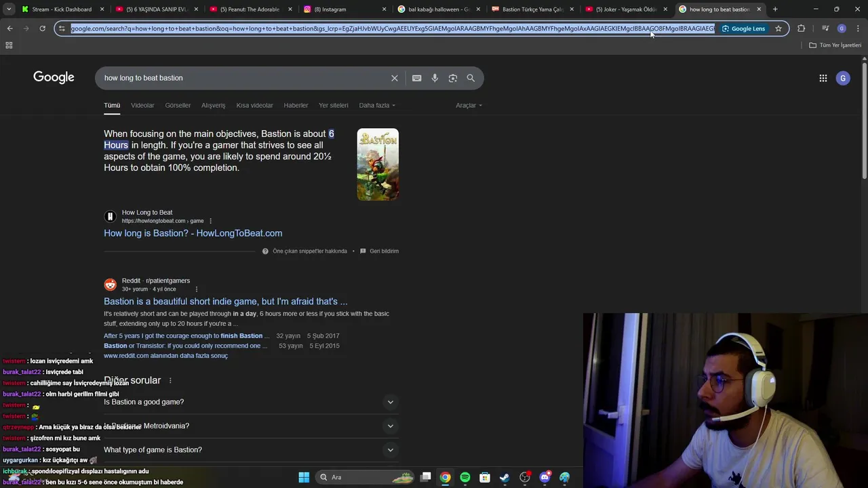Open the Chrome profile avatar in the toolbar

pyautogui.click(x=842, y=28)
